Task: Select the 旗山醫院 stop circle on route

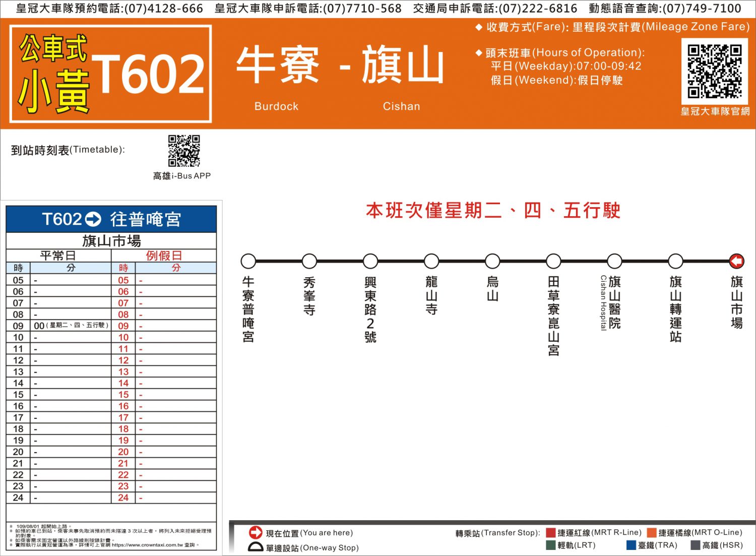Action: click(x=614, y=261)
